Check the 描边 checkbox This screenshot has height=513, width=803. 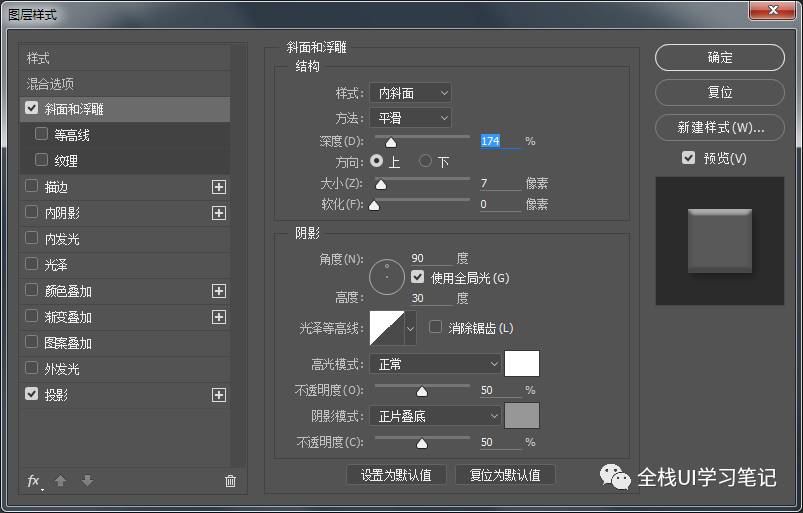32,186
